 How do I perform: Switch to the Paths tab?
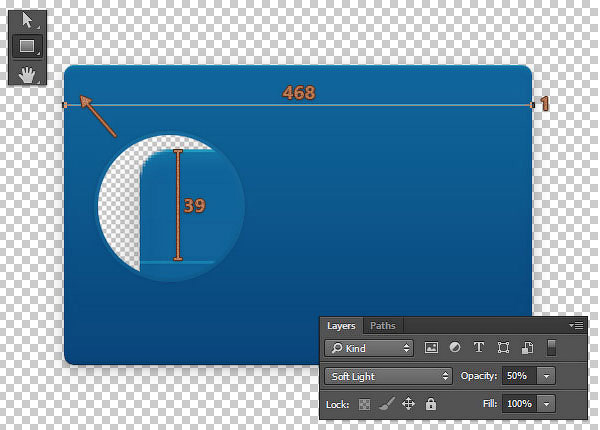tap(383, 326)
